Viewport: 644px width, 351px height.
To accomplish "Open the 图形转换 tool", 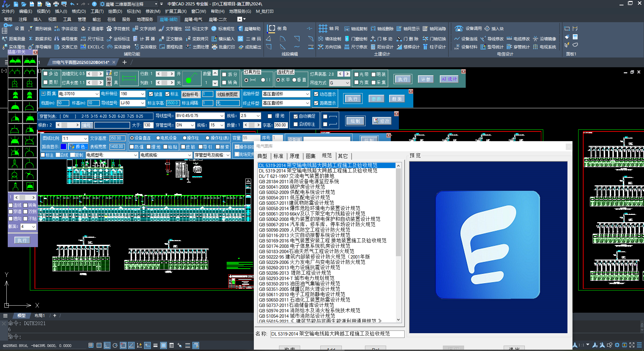I will tap(40, 29).
